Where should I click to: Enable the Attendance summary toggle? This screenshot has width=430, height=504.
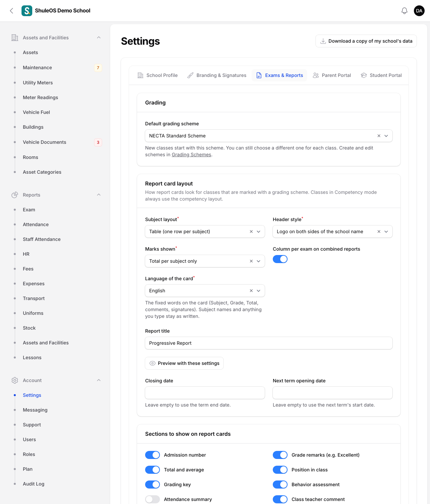153,499
